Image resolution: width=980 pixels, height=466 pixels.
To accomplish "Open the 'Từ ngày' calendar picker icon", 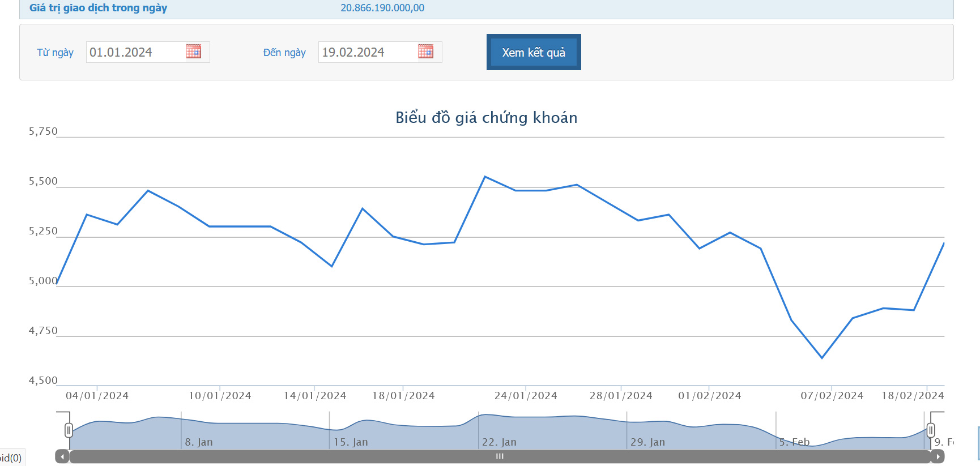I will [193, 52].
